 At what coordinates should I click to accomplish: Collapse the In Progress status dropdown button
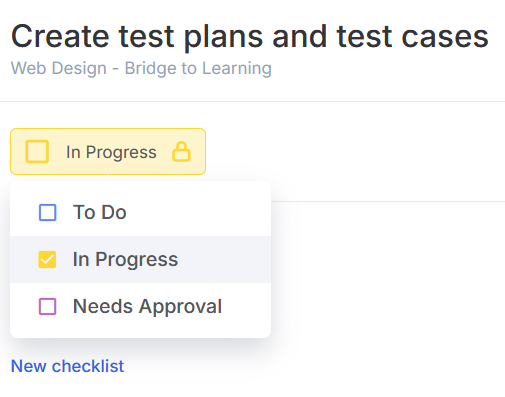pyautogui.click(x=108, y=152)
